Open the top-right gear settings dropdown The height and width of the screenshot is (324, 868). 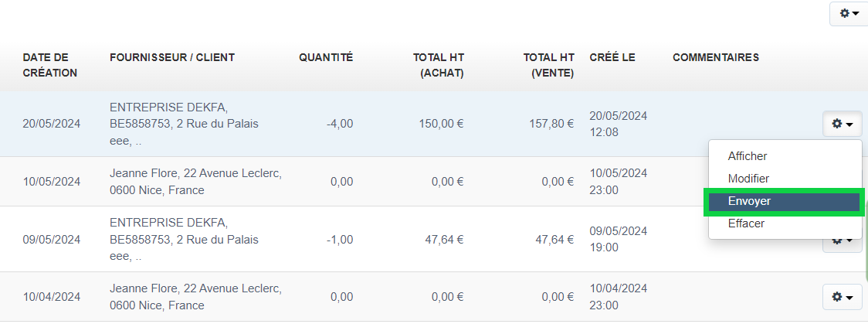coord(848,14)
